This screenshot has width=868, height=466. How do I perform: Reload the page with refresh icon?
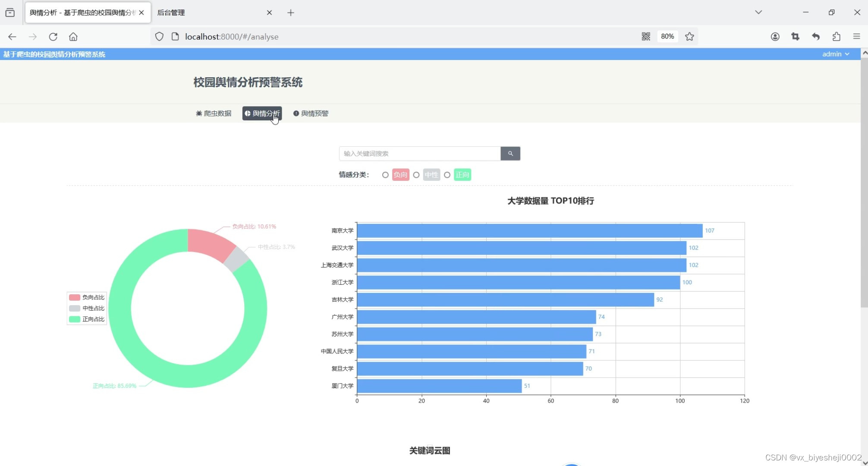[x=53, y=37]
